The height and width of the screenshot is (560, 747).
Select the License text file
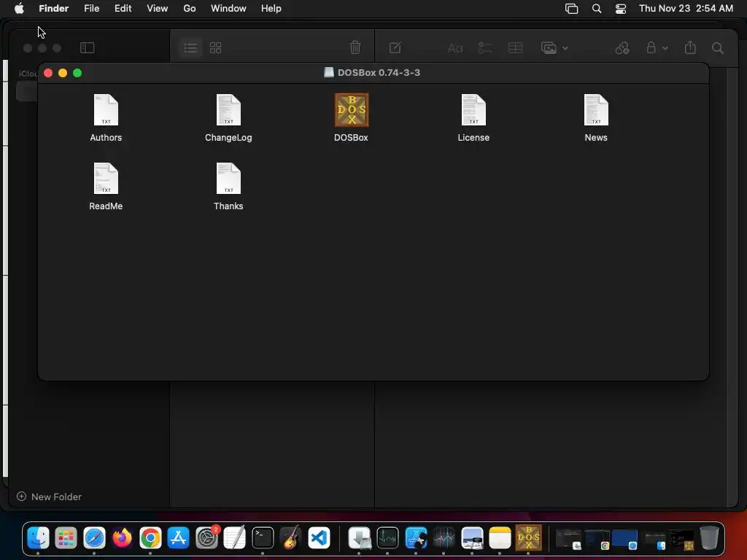coord(473,110)
